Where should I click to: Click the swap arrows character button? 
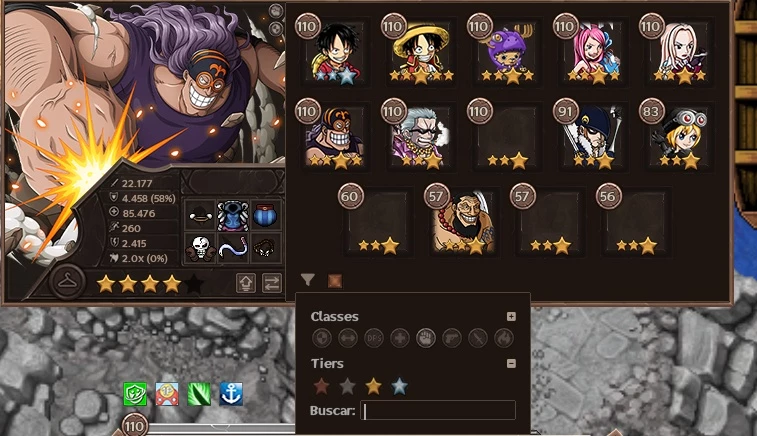[x=272, y=283]
